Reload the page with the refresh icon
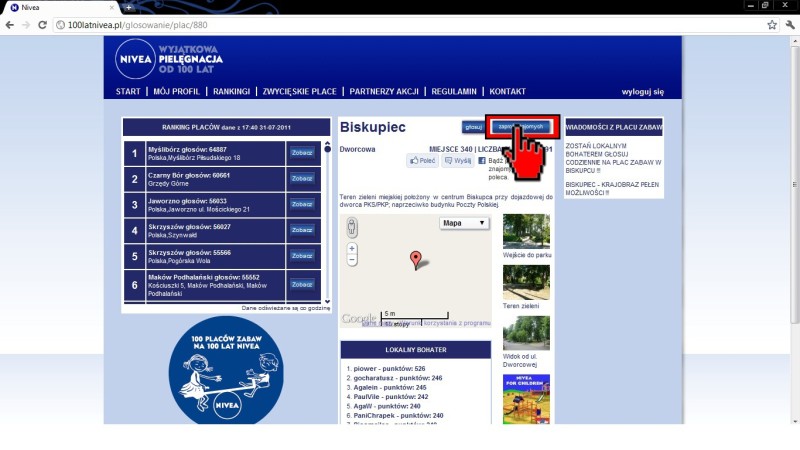 click(x=42, y=25)
